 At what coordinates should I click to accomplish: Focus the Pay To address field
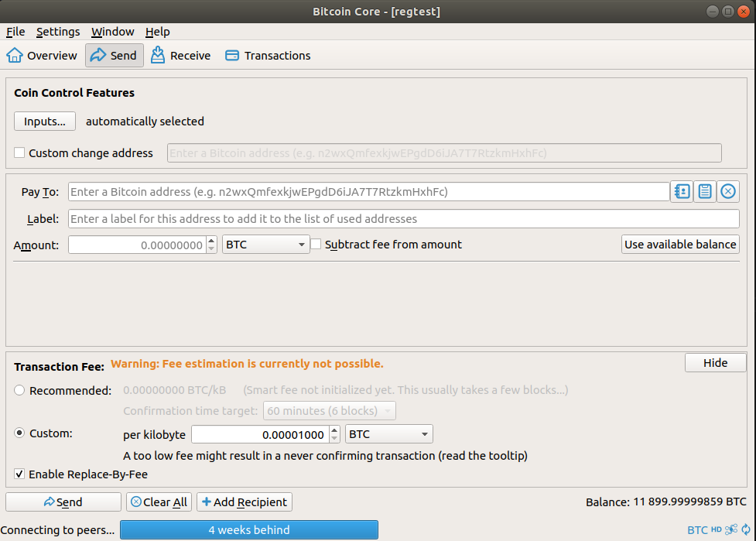click(368, 192)
